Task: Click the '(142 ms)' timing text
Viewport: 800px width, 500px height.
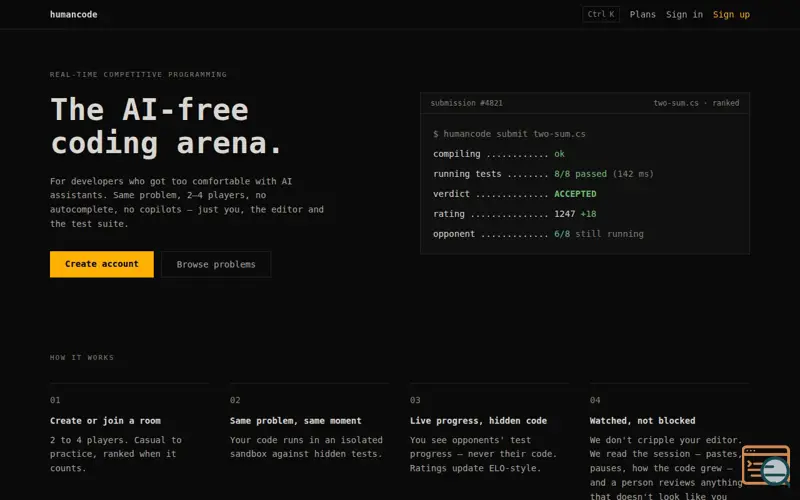Action: coord(633,174)
